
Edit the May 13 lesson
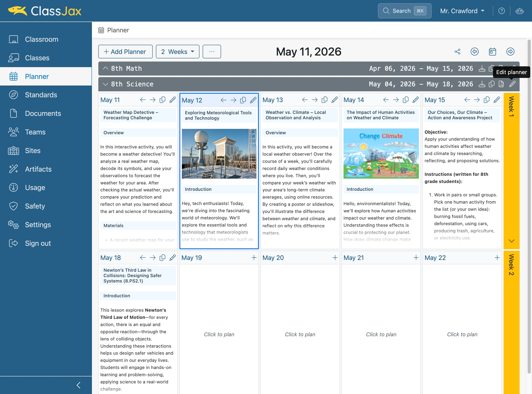click(335, 100)
